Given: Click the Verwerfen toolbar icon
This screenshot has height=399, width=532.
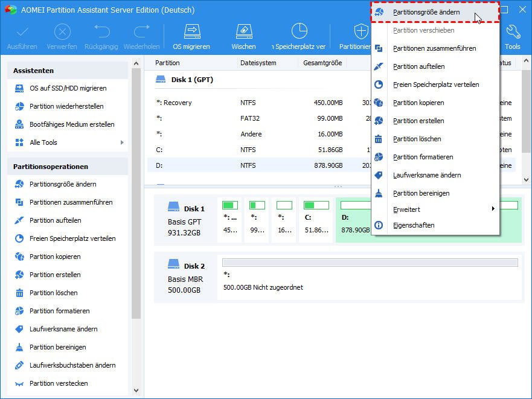Looking at the screenshot, I should click(x=62, y=33).
